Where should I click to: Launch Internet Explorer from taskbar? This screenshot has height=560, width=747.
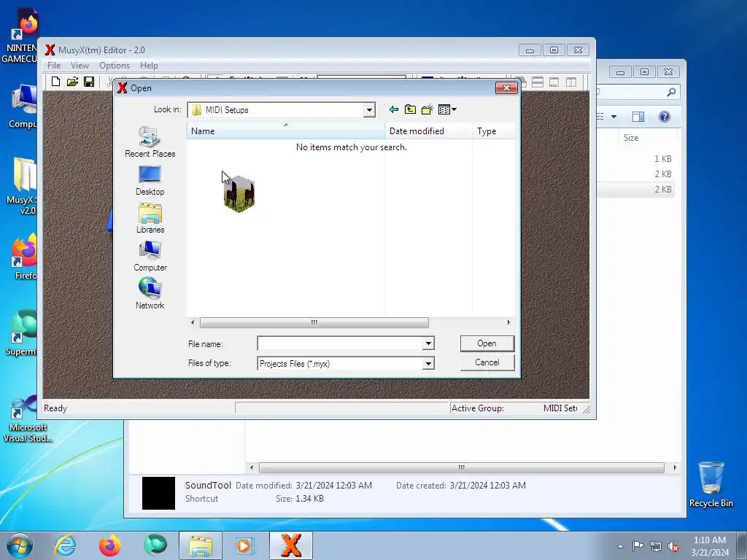tap(65, 545)
